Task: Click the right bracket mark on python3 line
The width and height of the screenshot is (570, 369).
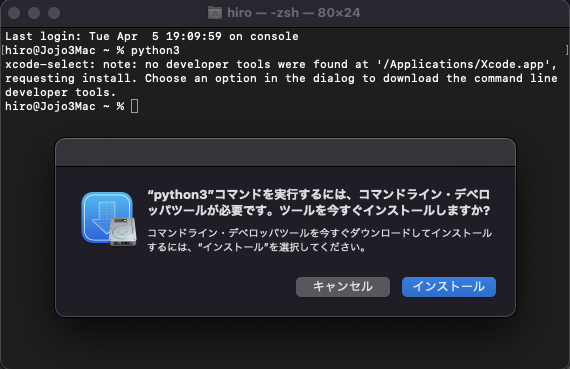Action: tap(566, 50)
